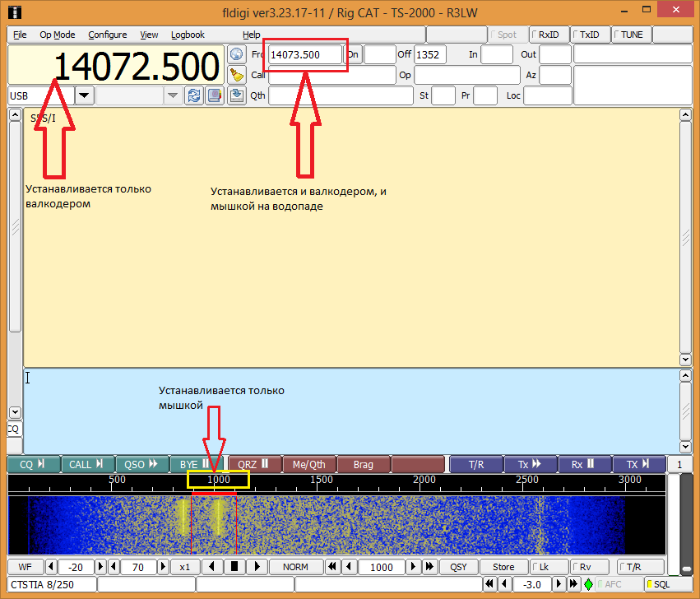Click the QSY button
Image resolution: width=700 pixels, height=599 pixels.
[459, 567]
